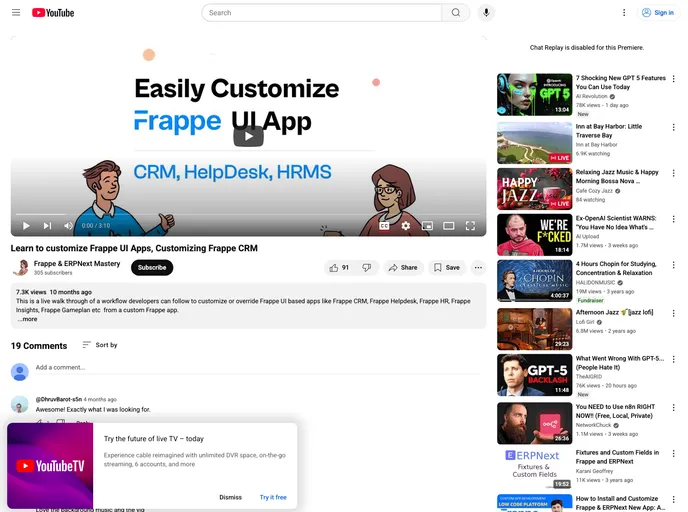Image resolution: width=688 pixels, height=512 pixels.
Task: Open Frappe & ERPNext Mastery channel
Action: [77, 263]
